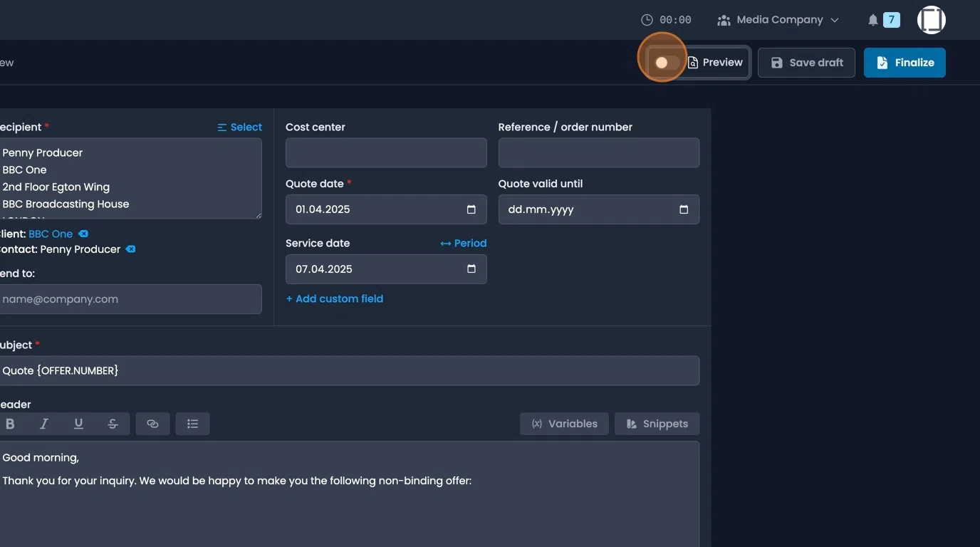Open notifications with the bell icon
Viewport: 980px width, 547px height.
pos(872,19)
